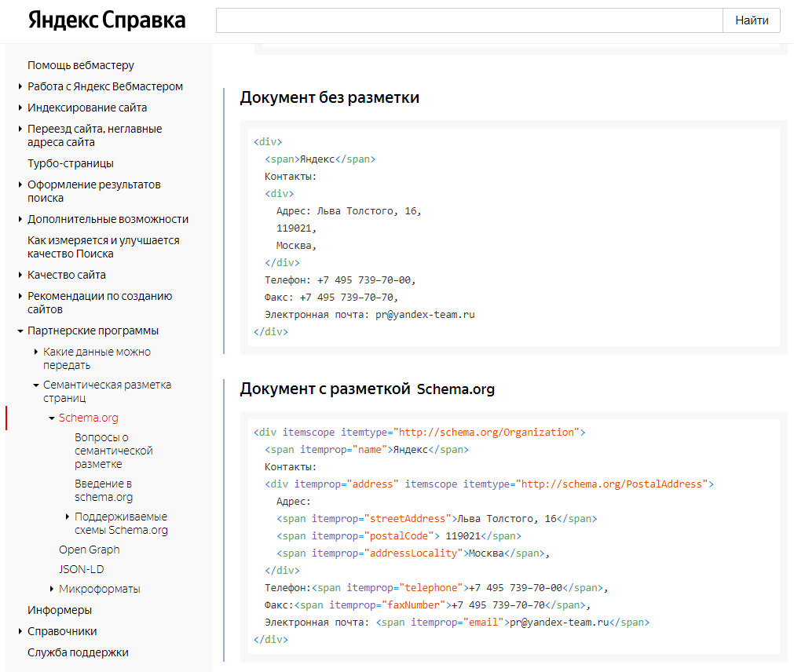This screenshot has height=672, width=794.
Task: Open Турбо-страницы sidebar link
Action: (x=71, y=163)
